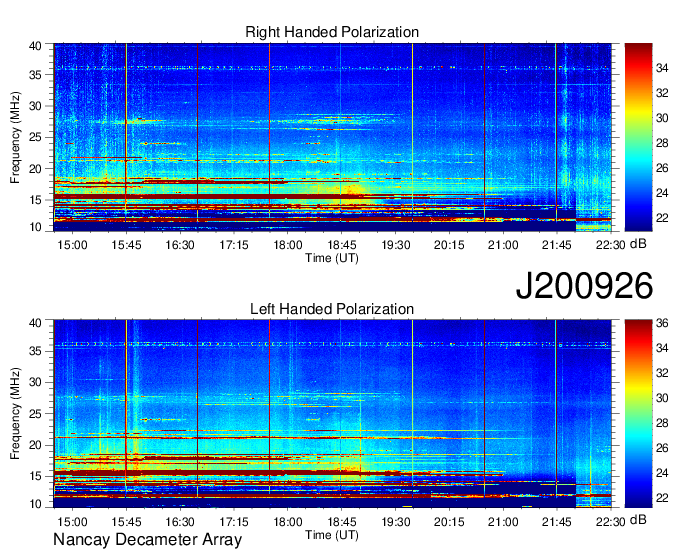The height and width of the screenshot is (552, 680).
Task: Click the Left Handed polarization spectrogram image
Action: (x=333, y=414)
